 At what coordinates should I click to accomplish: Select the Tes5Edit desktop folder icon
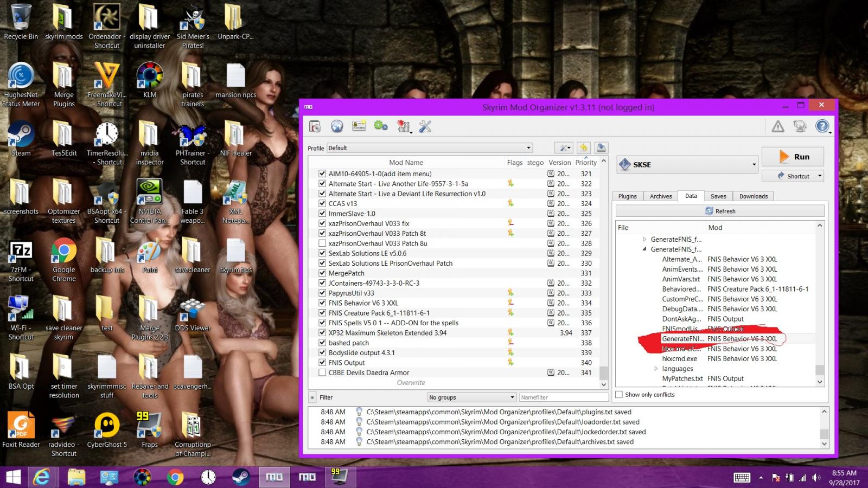click(64, 139)
